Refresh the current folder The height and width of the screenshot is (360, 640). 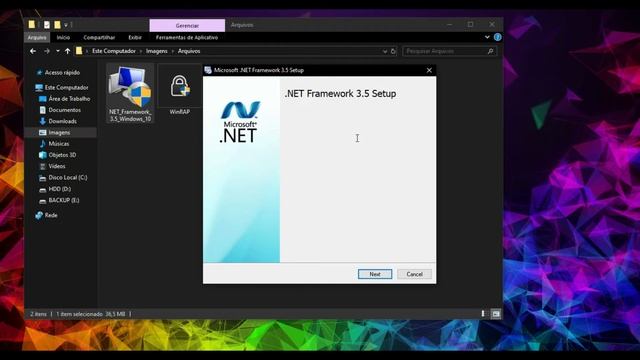click(393, 51)
